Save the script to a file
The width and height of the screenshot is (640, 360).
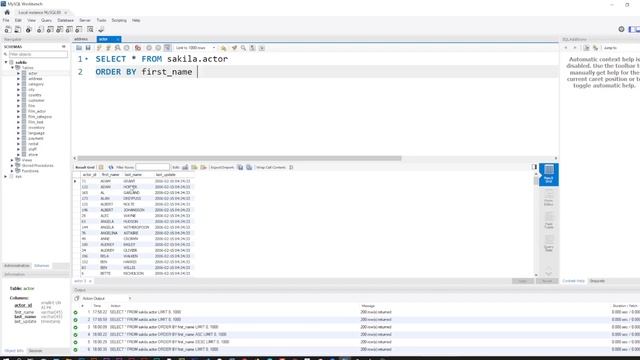coord(88,48)
